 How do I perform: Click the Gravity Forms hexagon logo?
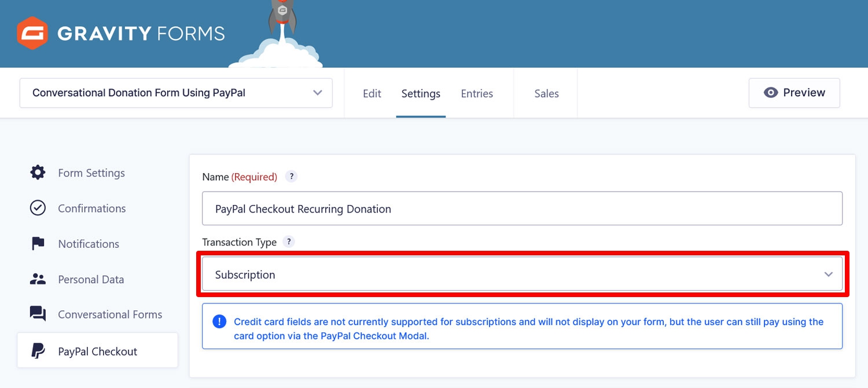pyautogui.click(x=32, y=33)
